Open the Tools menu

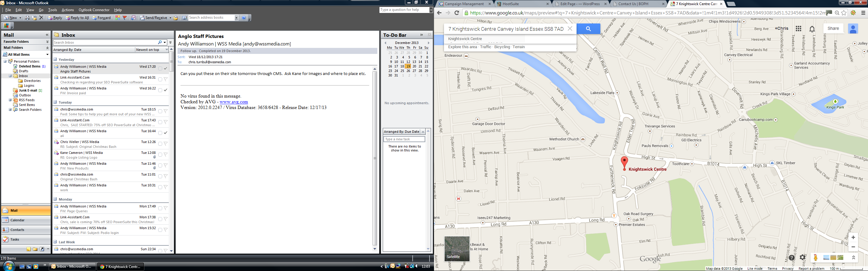tap(52, 10)
